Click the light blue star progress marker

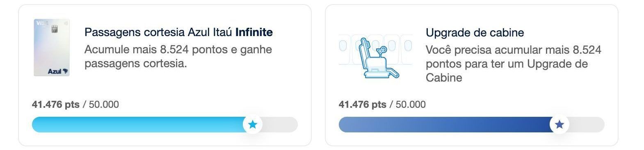pyautogui.click(x=253, y=124)
